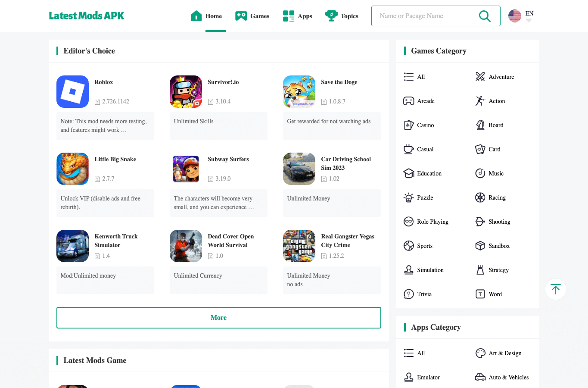Click the Sandbox cube icon
588x388 pixels.
[x=480, y=246]
